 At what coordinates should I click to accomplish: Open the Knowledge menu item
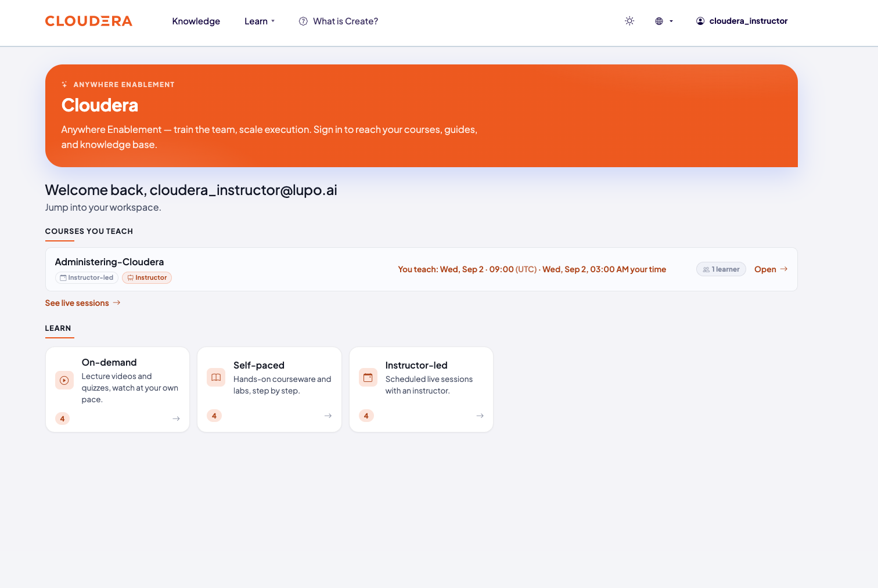[196, 21]
